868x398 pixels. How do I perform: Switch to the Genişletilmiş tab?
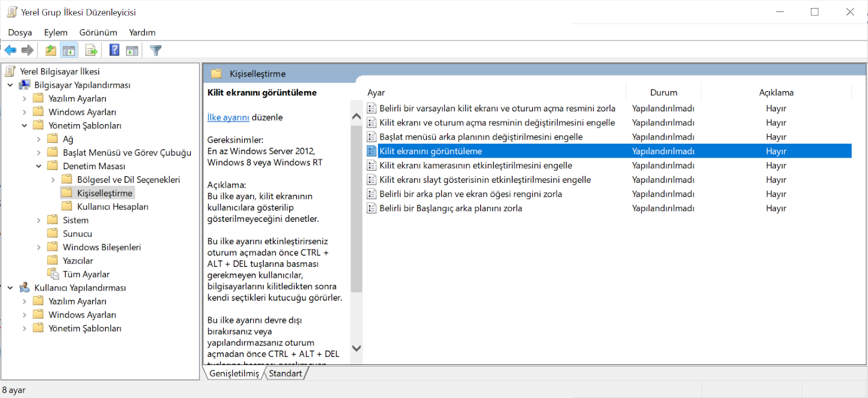point(234,373)
